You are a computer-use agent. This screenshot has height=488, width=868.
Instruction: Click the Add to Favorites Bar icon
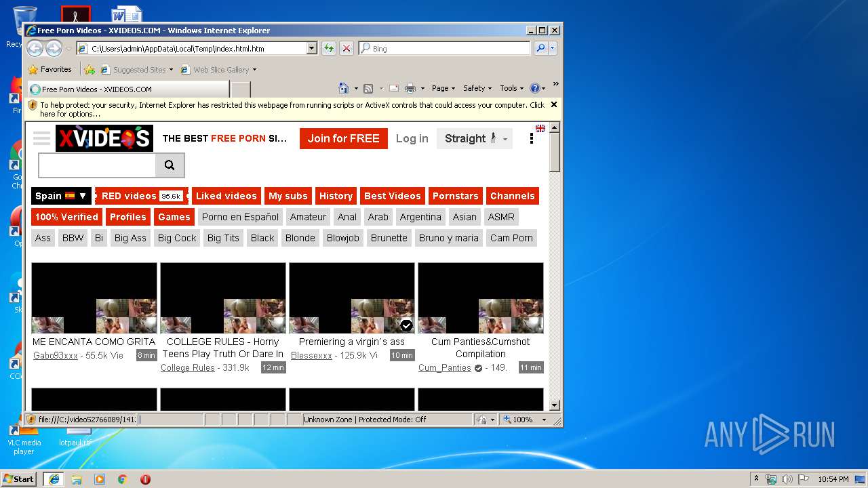pyautogui.click(x=90, y=69)
